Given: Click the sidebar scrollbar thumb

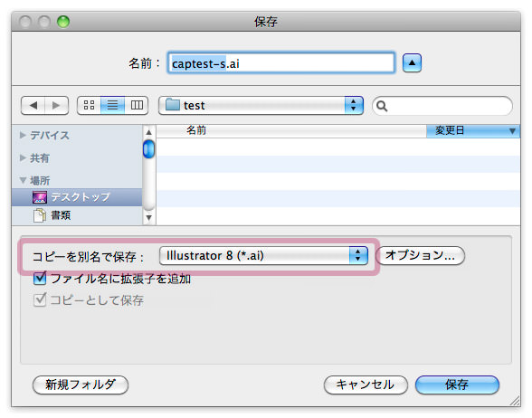Looking at the screenshot, I should [148, 149].
